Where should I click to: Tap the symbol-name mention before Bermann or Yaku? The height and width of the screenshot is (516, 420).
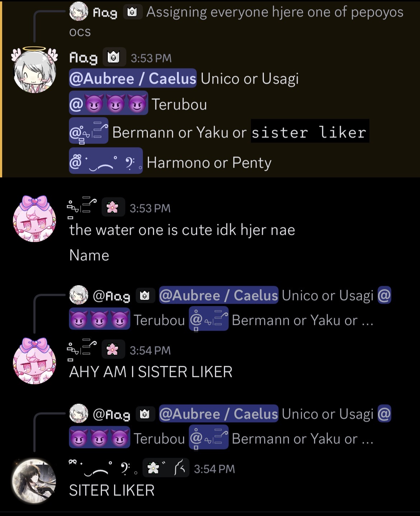tap(89, 131)
